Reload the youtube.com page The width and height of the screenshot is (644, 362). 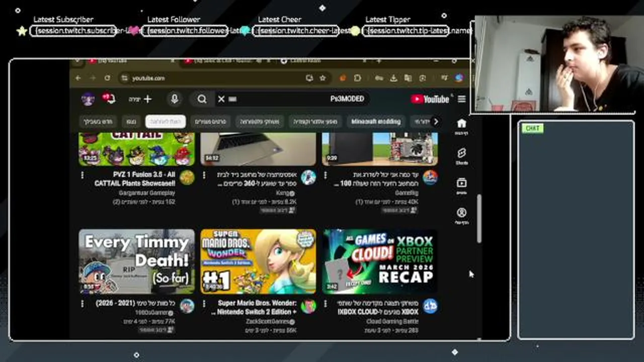click(x=107, y=78)
